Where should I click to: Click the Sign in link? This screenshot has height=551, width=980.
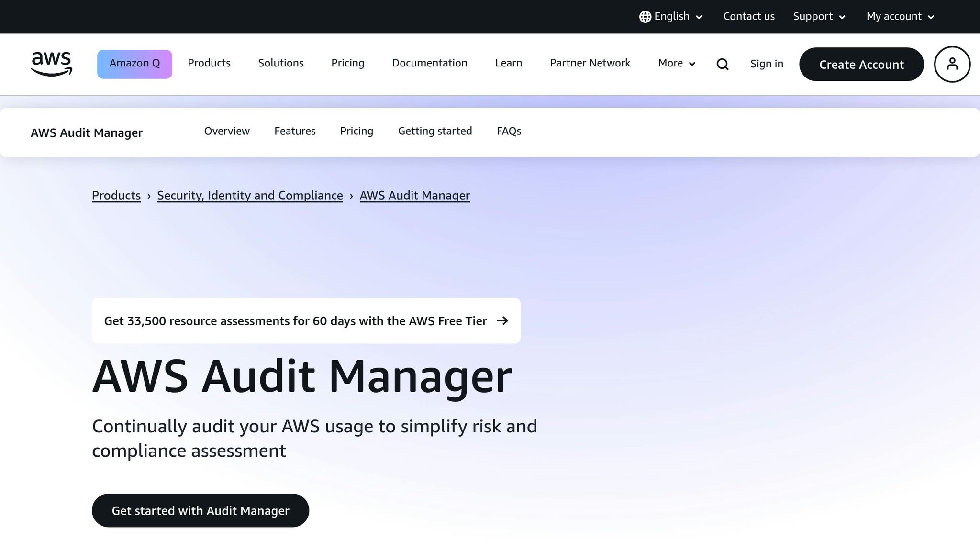[x=767, y=64]
